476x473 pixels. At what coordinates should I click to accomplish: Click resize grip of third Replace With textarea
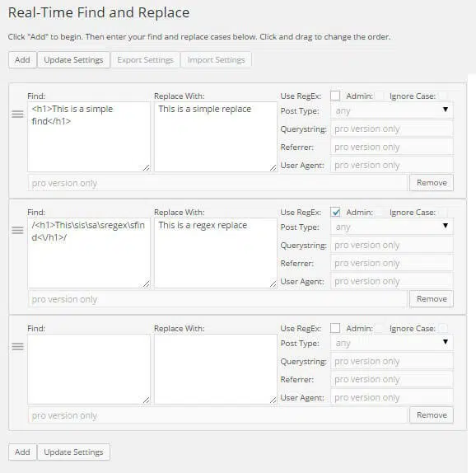pos(273,400)
